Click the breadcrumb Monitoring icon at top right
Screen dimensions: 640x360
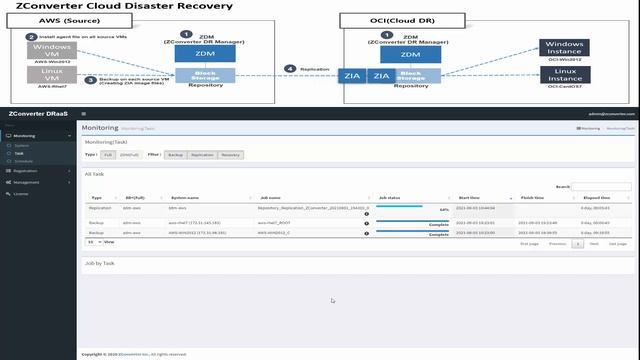point(578,129)
